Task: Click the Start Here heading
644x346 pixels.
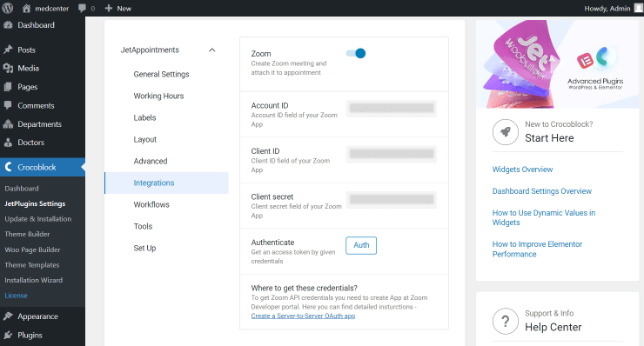Action: pos(549,138)
